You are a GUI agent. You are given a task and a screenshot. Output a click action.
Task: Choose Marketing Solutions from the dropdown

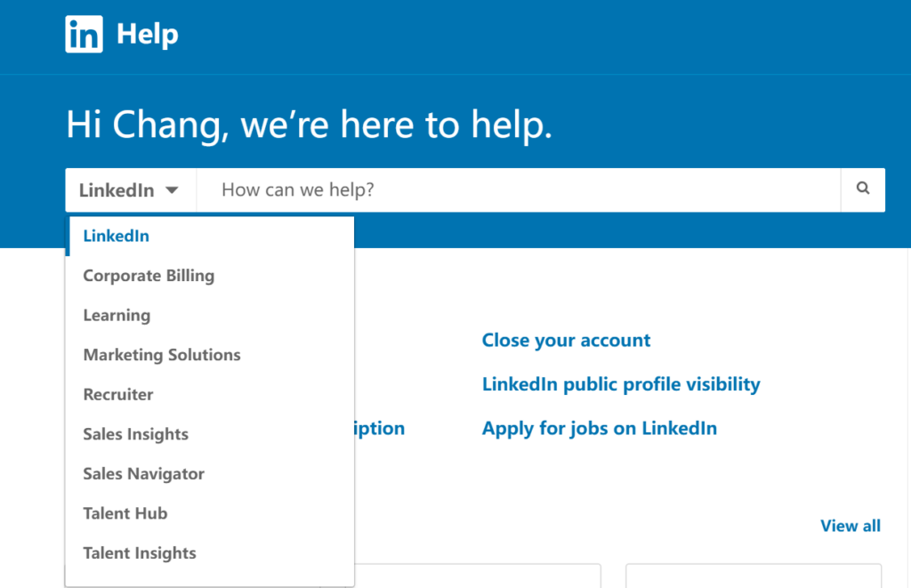[x=161, y=354]
